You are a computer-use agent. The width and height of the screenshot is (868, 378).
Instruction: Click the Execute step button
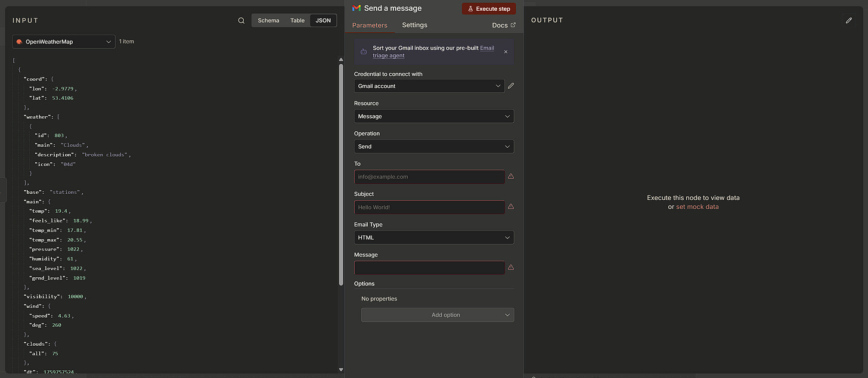click(489, 9)
